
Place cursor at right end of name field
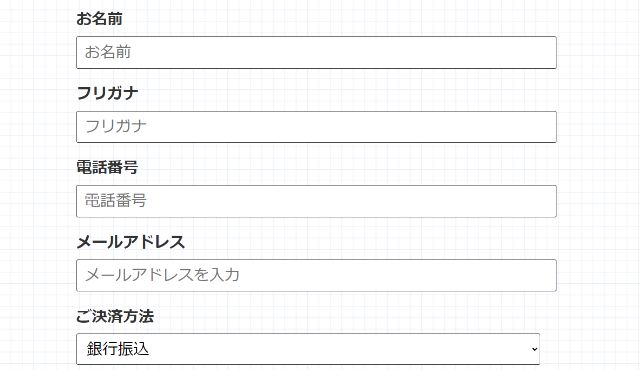click(549, 52)
